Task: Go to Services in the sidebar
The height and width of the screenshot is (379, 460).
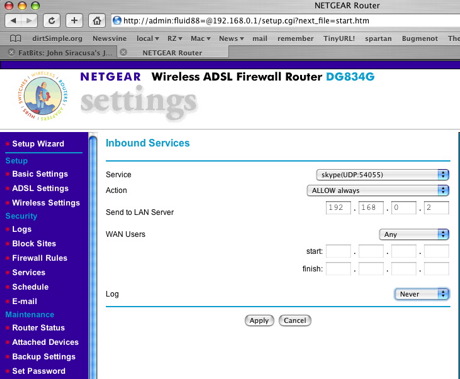Action: 29,272
